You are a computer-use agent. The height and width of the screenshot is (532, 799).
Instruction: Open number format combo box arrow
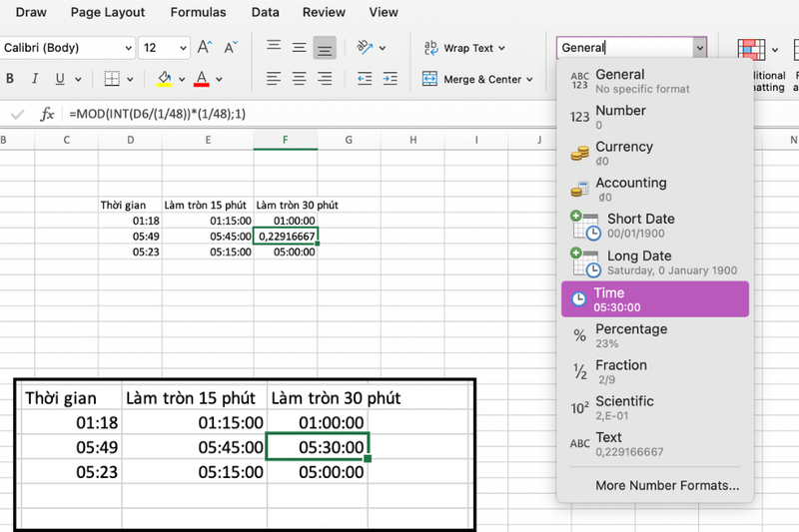700,48
